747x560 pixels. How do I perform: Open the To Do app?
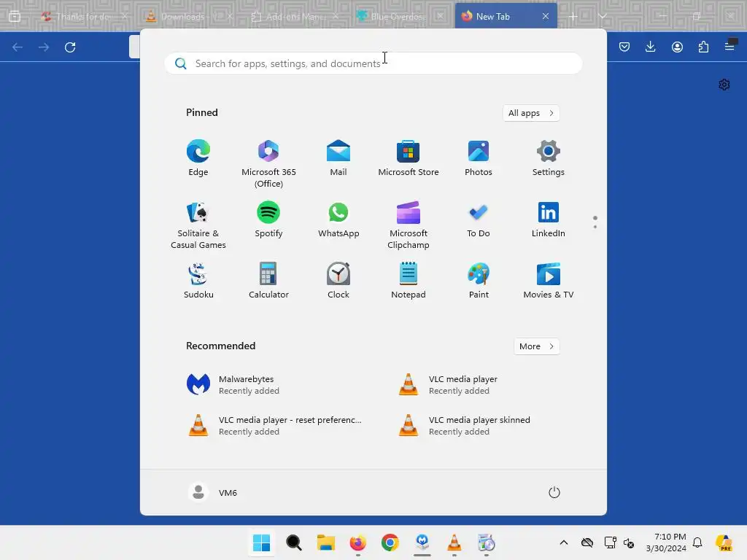pos(479,219)
